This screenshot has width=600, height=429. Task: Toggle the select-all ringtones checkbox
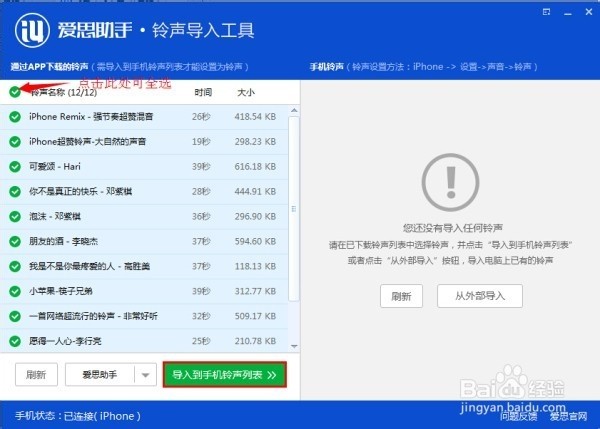[x=14, y=92]
